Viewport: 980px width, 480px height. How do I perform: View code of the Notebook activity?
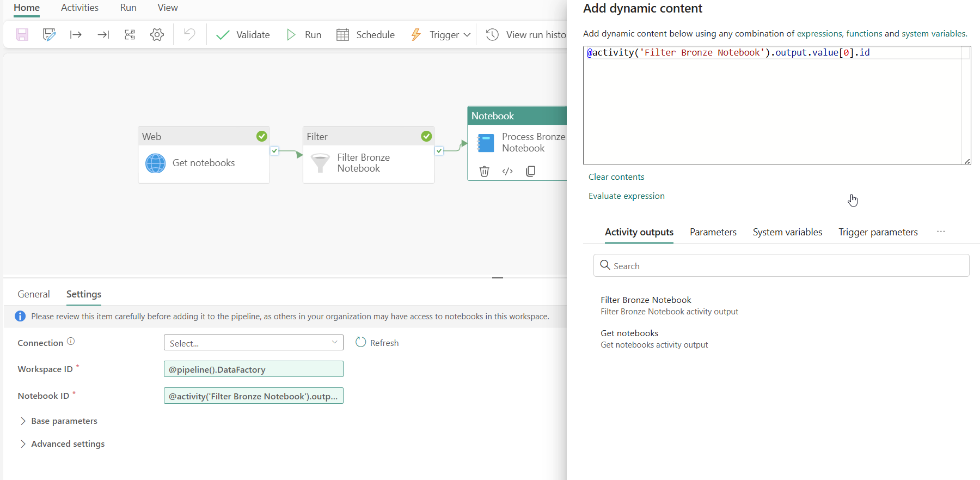click(x=507, y=171)
